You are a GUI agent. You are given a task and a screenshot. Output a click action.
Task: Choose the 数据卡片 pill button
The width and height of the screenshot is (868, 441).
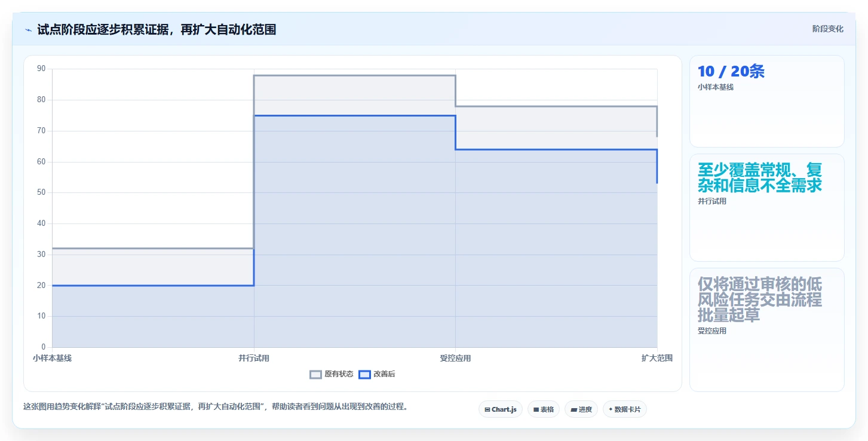tap(625, 409)
